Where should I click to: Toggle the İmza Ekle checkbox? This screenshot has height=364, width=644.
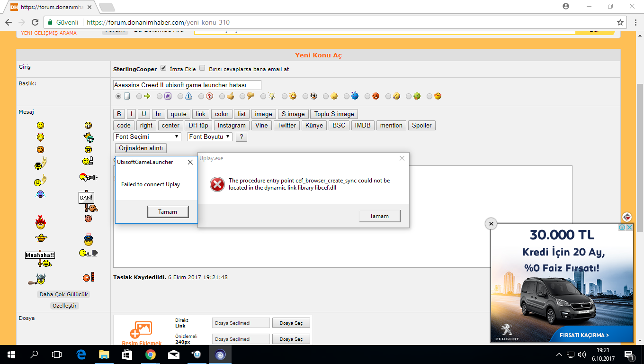(163, 68)
